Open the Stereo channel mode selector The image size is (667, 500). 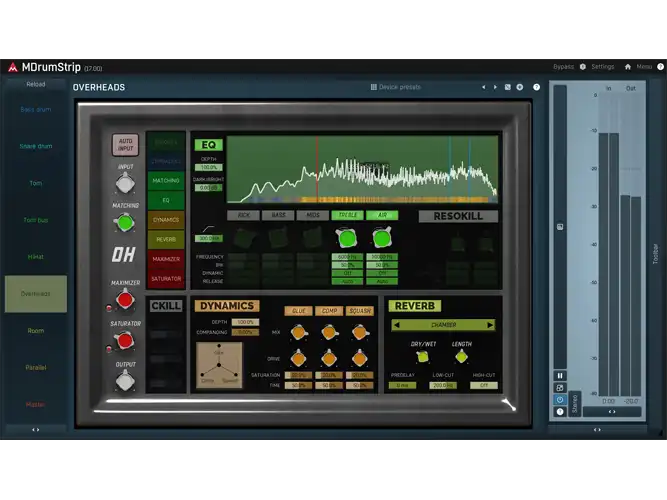click(574, 404)
